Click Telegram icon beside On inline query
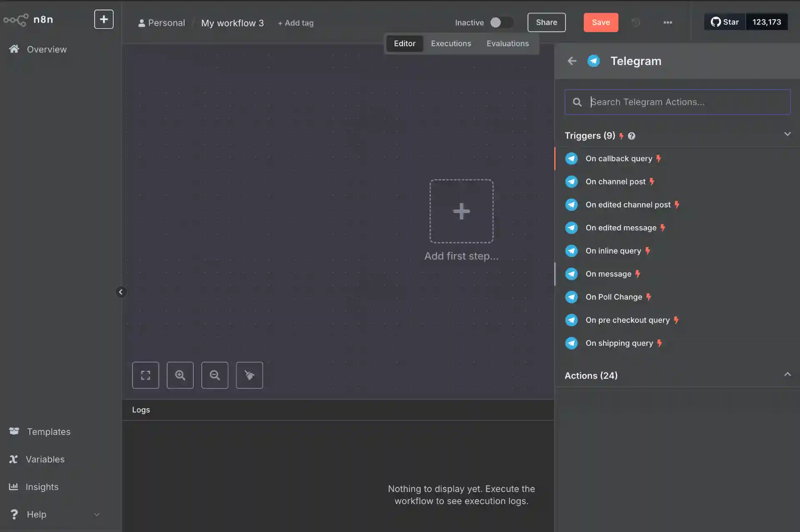This screenshot has width=800, height=532. (x=571, y=251)
